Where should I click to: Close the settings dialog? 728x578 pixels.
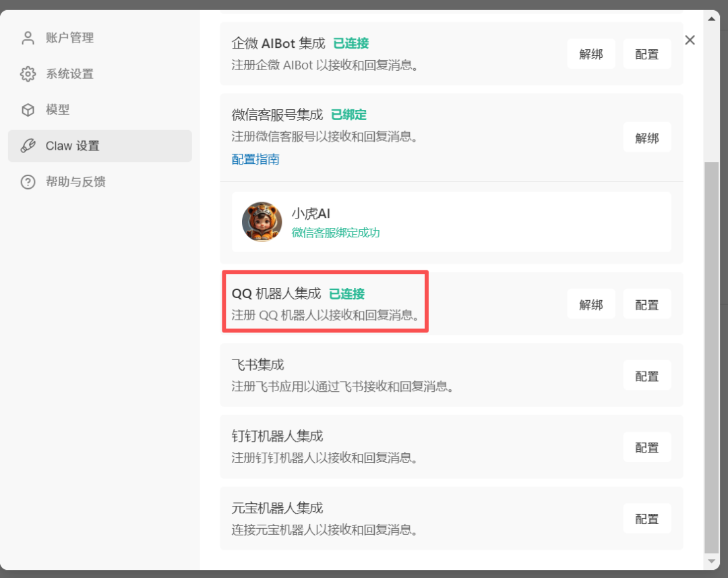690,40
